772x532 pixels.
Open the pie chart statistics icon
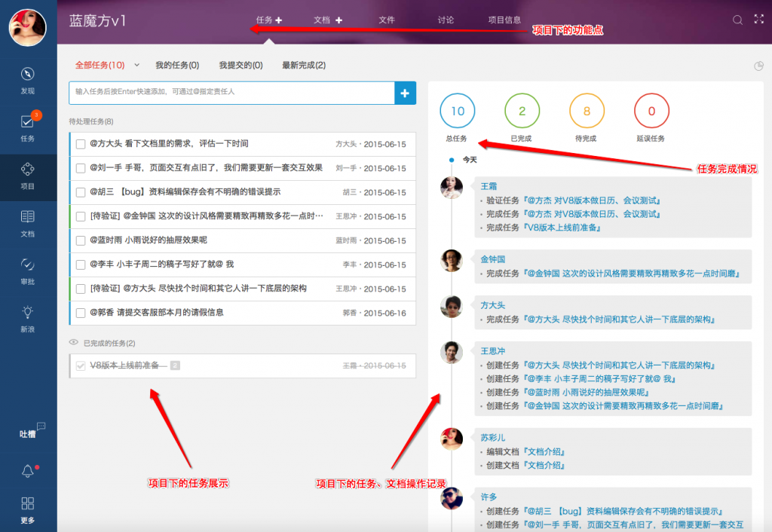point(758,66)
